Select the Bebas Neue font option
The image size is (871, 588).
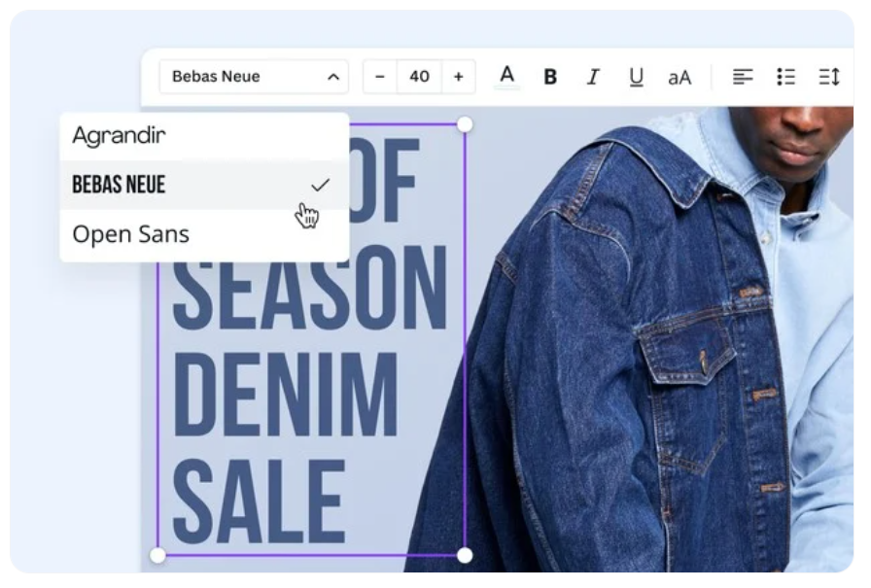pos(204,185)
